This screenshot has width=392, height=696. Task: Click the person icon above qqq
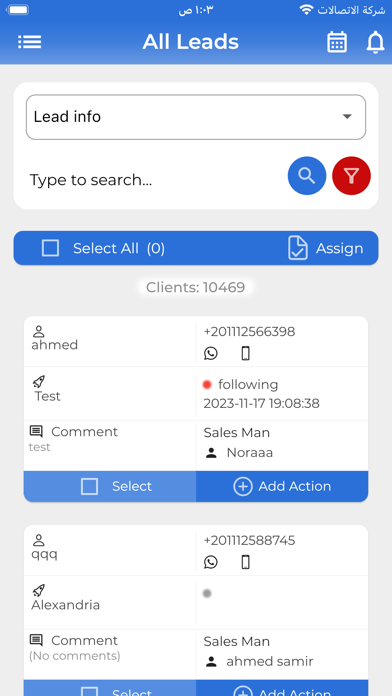click(x=39, y=540)
